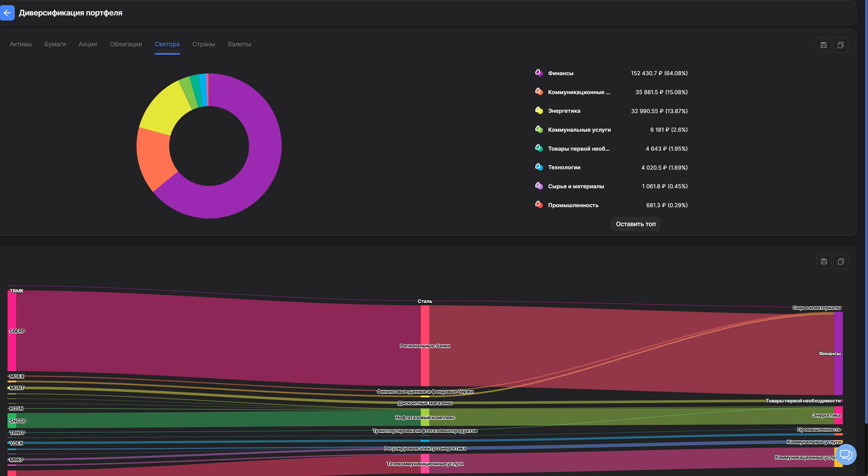The image size is (868, 476).
Task: Switch to the Акции tab
Action: click(x=88, y=44)
